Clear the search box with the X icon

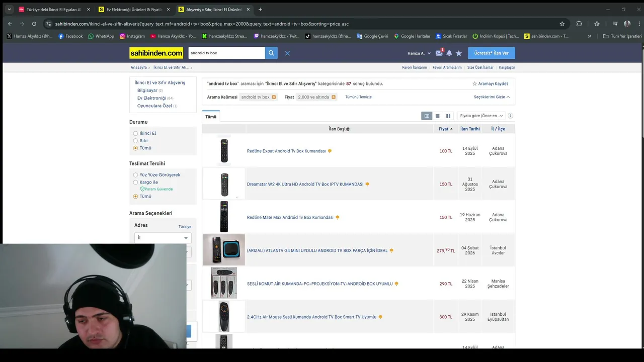(x=287, y=53)
